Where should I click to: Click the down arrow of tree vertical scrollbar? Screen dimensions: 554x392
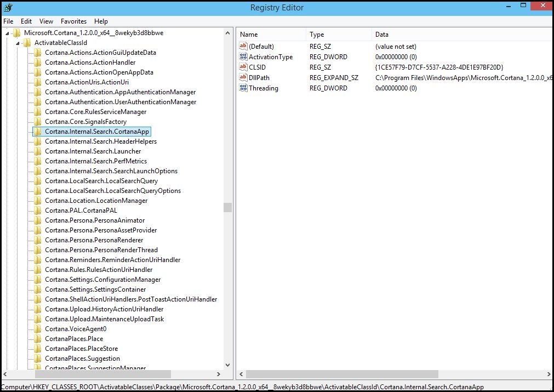[x=227, y=365]
